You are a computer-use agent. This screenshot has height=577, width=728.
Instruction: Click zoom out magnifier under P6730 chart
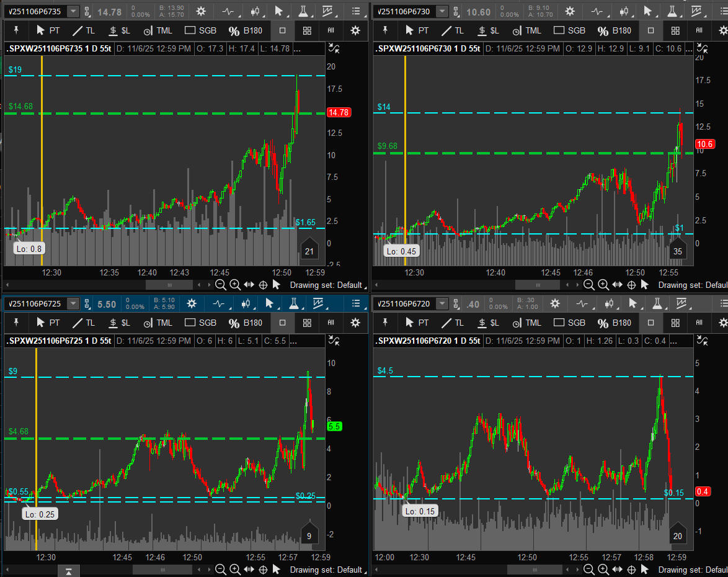(x=588, y=285)
